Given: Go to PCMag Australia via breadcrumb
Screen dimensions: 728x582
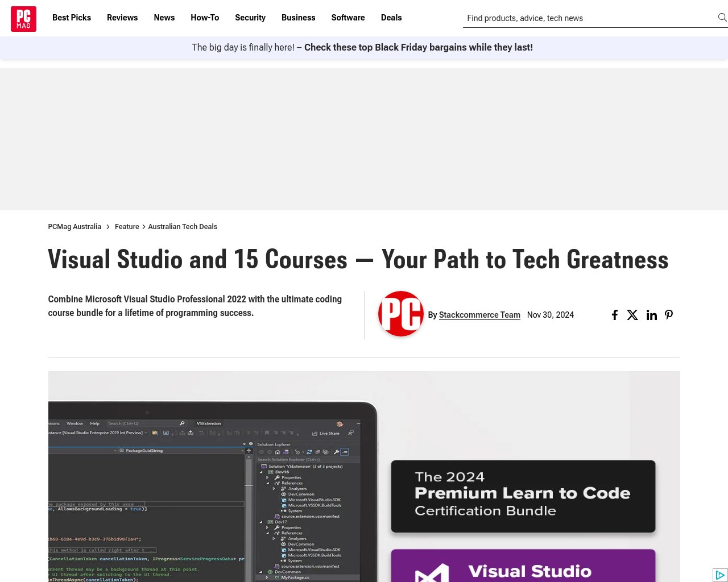Looking at the screenshot, I should click(75, 226).
